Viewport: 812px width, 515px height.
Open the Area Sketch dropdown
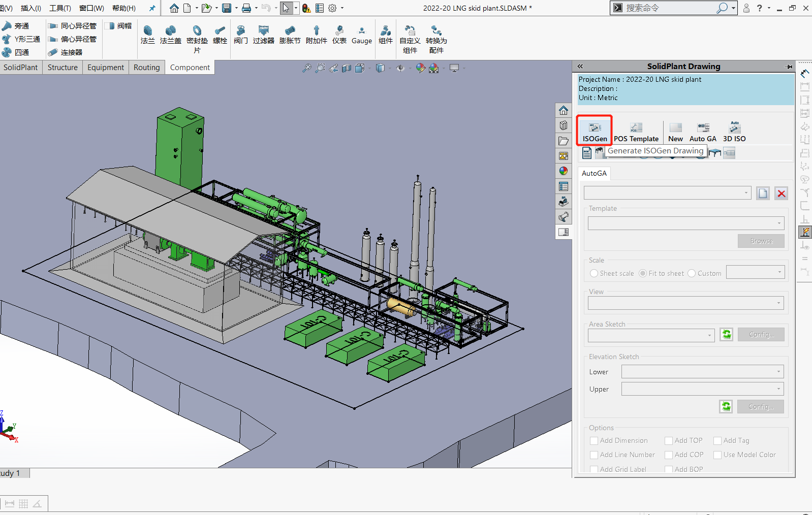click(651, 335)
